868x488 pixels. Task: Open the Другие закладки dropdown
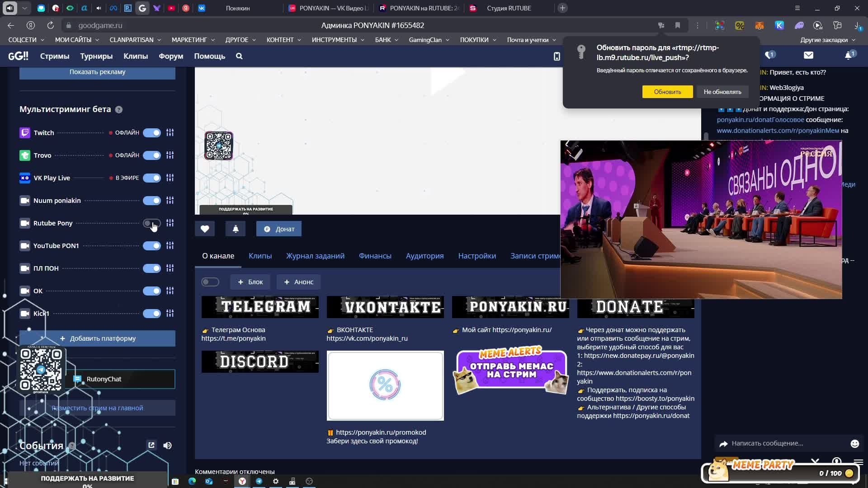coord(827,40)
